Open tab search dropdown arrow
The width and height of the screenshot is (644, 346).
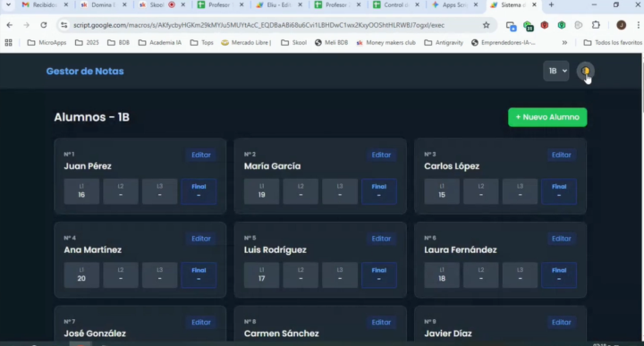tap(8, 5)
